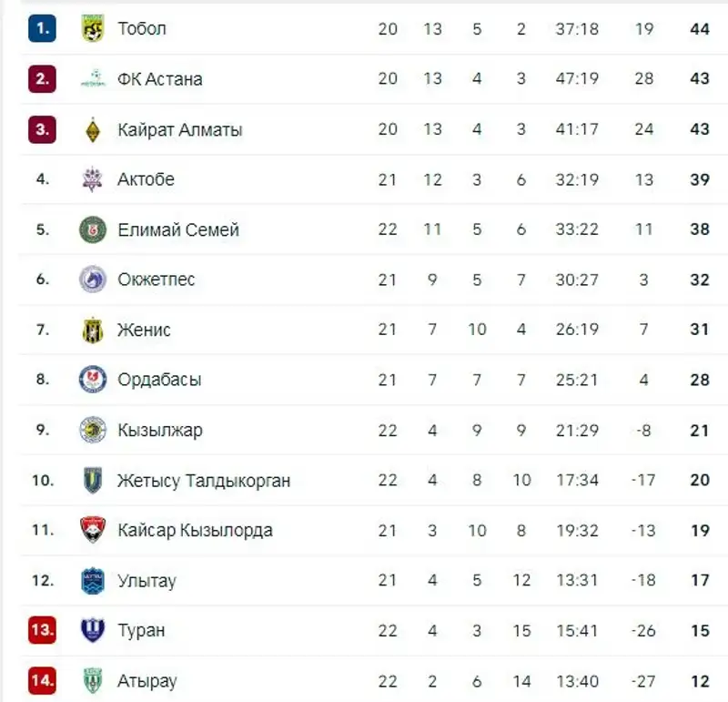Open the Жетысу Талдыкорган team link
728x702 pixels.
click(204, 481)
